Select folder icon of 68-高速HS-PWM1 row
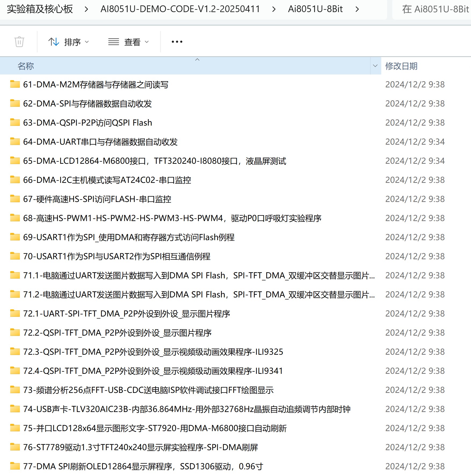This screenshot has width=471, height=476. [x=15, y=218]
